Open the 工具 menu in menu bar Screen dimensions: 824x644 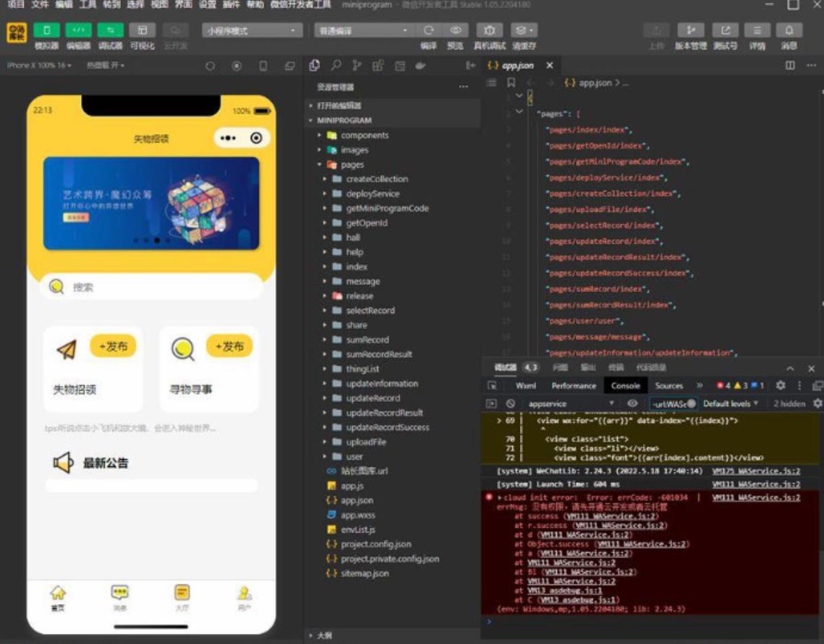[x=88, y=5]
